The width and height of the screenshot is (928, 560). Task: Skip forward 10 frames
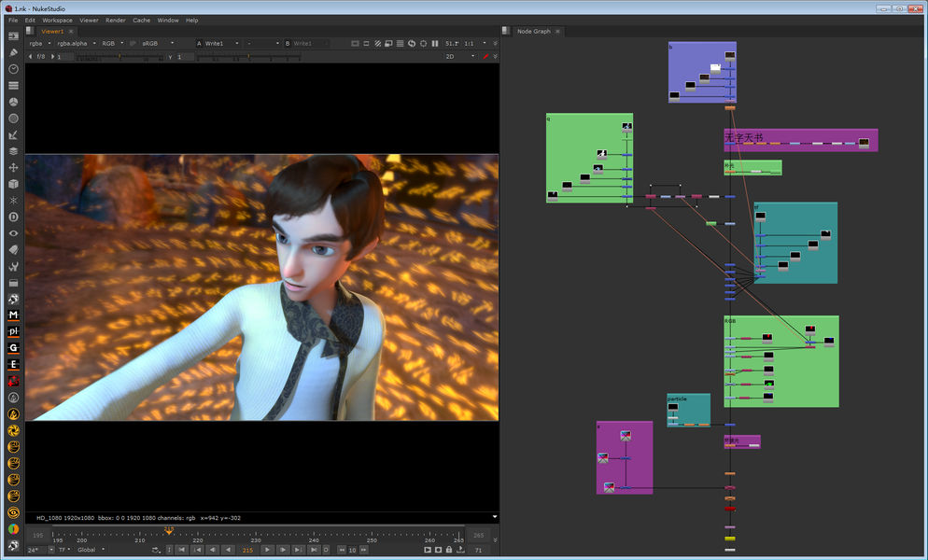point(363,550)
